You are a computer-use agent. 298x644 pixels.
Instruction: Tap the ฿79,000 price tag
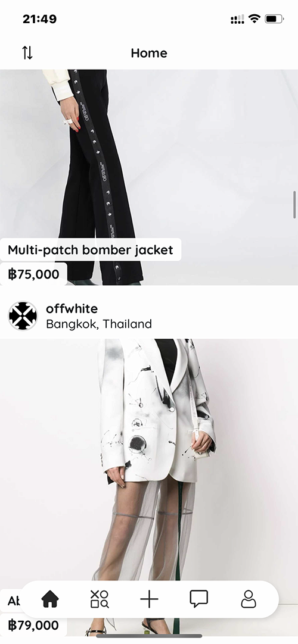pyautogui.click(x=34, y=625)
